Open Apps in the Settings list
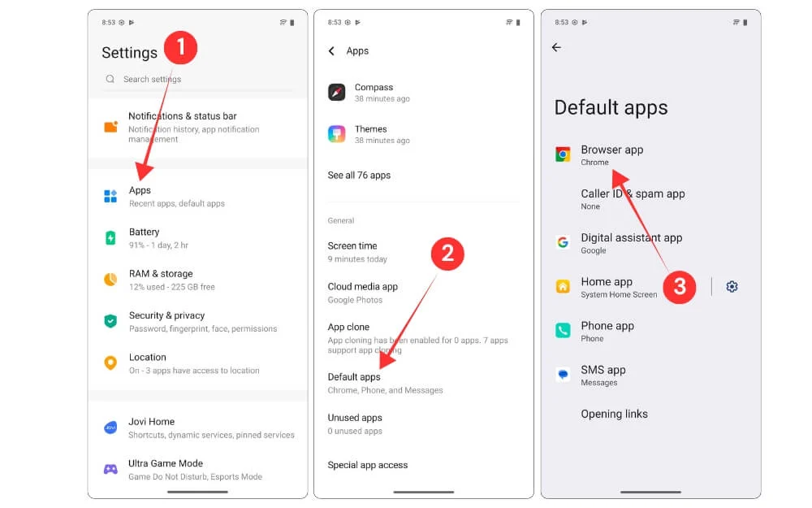 197,197
